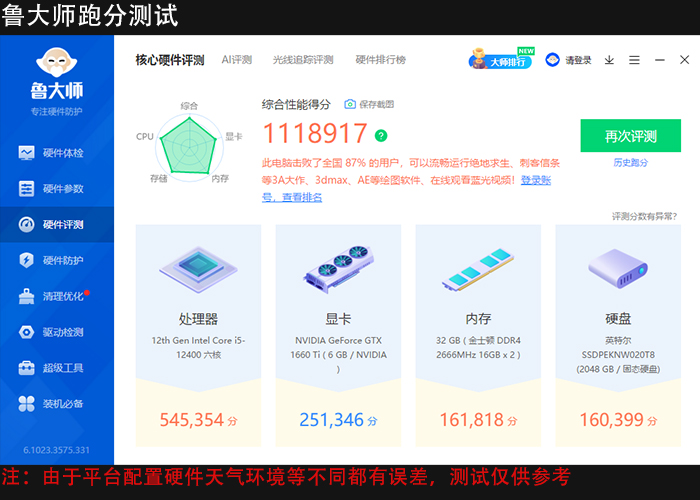Screen dimensions: 700x500
Task: Click the 处理器 card heading
Action: [198, 319]
